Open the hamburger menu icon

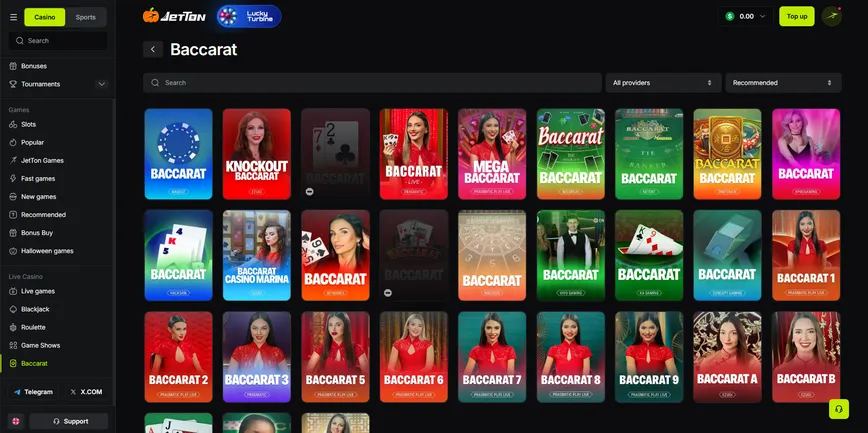click(x=13, y=17)
